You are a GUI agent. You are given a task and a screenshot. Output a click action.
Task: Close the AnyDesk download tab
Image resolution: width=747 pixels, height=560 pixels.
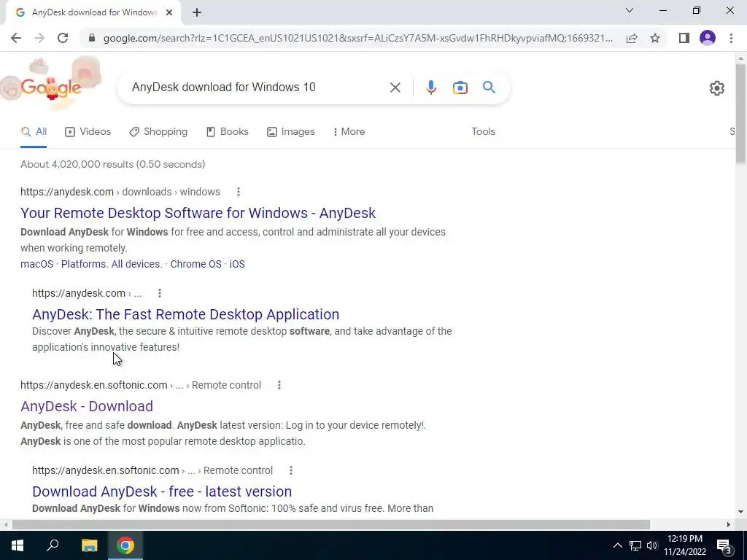click(x=169, y=12)
